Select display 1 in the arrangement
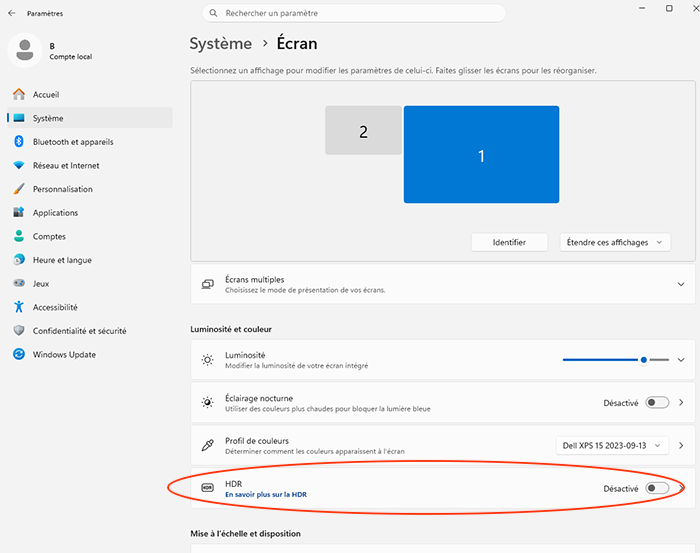 [481, 154]
